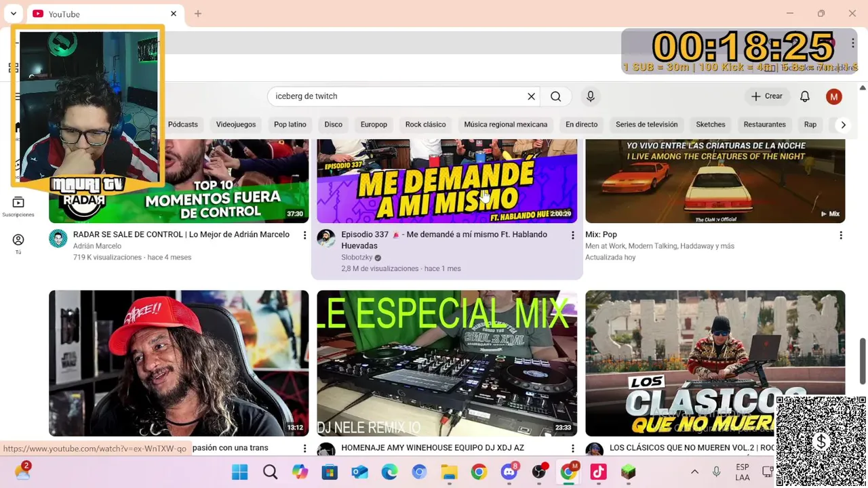Select the Restaurantes filter chip

pyautogui.click(x=765, y=125)
